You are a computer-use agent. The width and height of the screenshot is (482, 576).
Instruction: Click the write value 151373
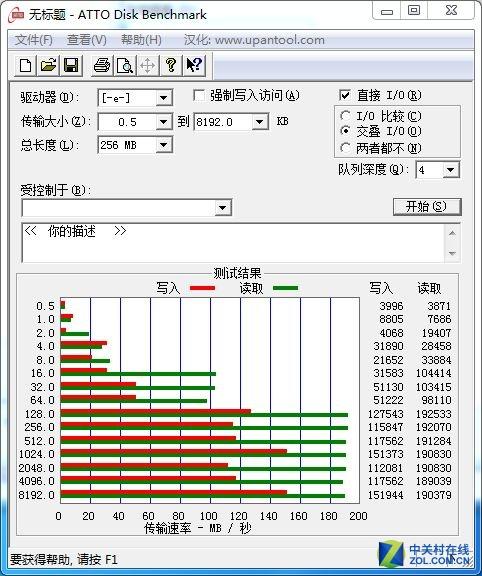[386, 454]
